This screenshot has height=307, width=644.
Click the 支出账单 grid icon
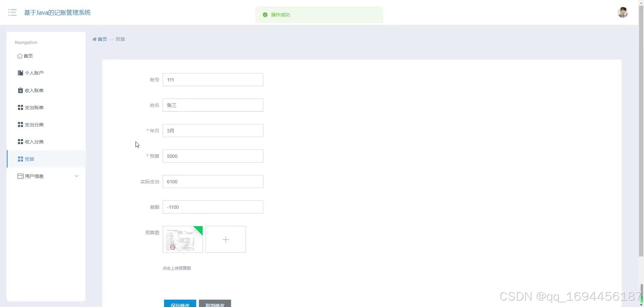20,108
